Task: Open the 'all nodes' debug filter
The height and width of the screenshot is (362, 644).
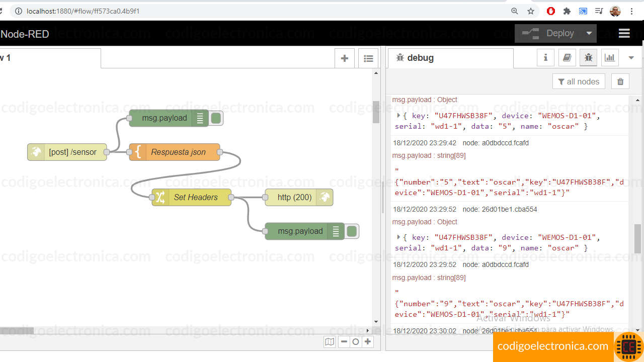Action: click(579, 81)
